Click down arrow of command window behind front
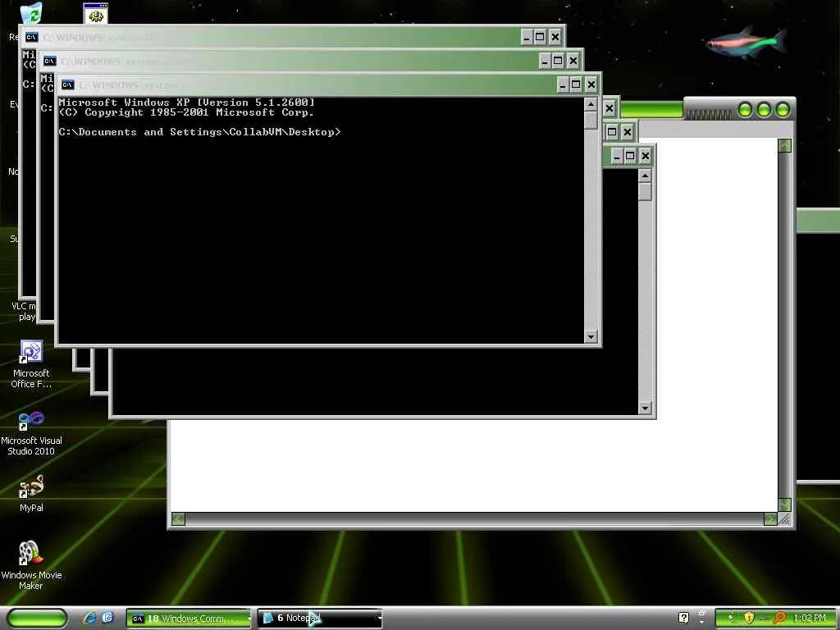 pyautogui.click(x=645, y=408)
